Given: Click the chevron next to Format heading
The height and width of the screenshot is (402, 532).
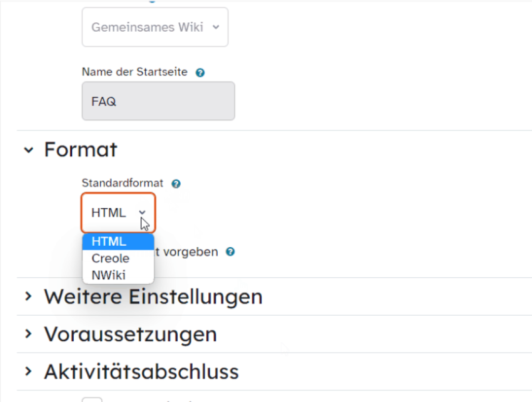Looking at the screenshot, I should point(29,150).
